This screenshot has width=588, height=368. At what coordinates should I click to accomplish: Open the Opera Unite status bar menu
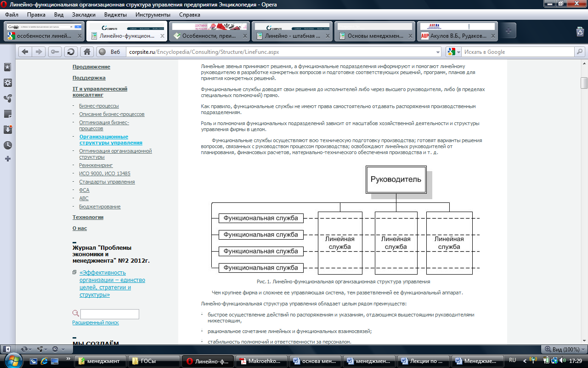(42, 349)
